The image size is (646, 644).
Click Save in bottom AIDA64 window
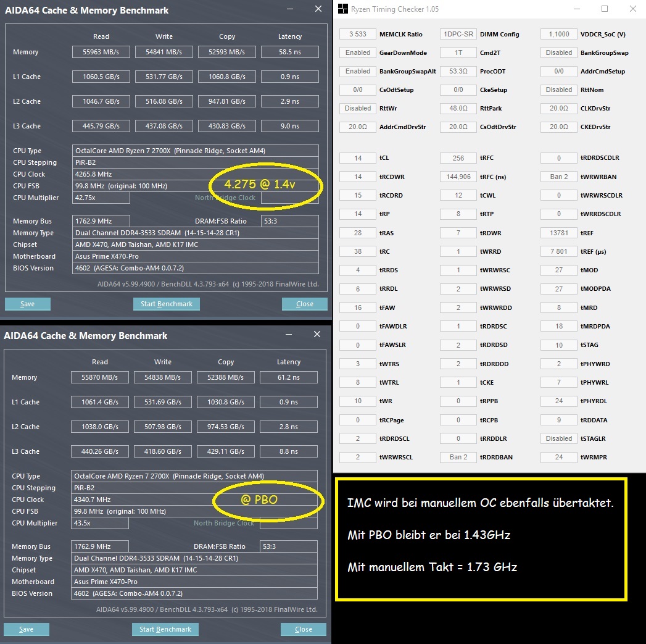(27, 629)
